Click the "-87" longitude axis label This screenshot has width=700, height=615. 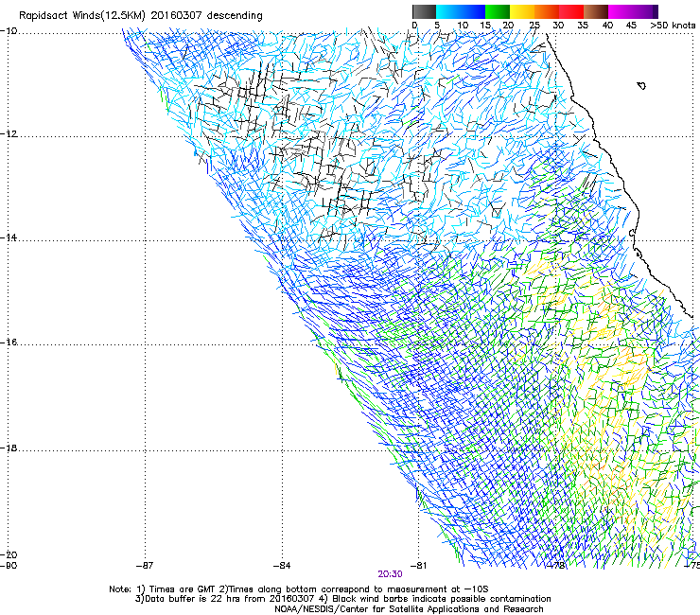pos(145,566)
